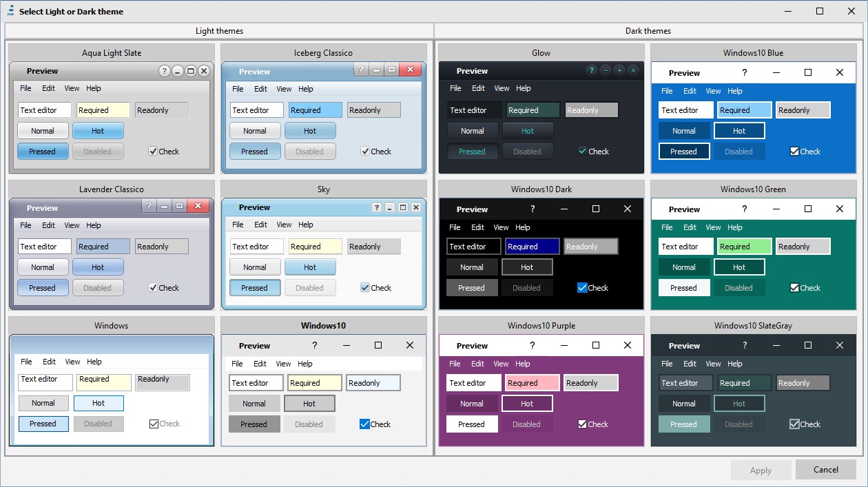Click maximize icon in Sky preview
This screenshot has width=868, height=487.
tap(403, 207)
